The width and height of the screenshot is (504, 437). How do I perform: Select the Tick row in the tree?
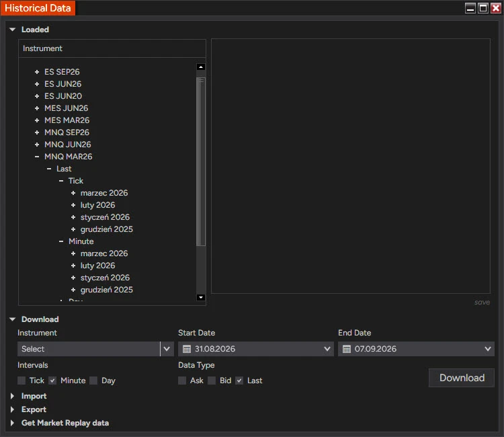tap(76, 181)
